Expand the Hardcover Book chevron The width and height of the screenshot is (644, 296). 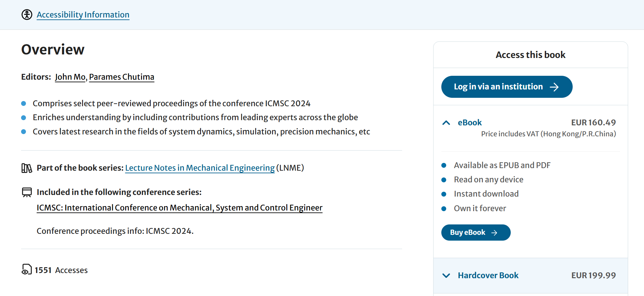446,276
